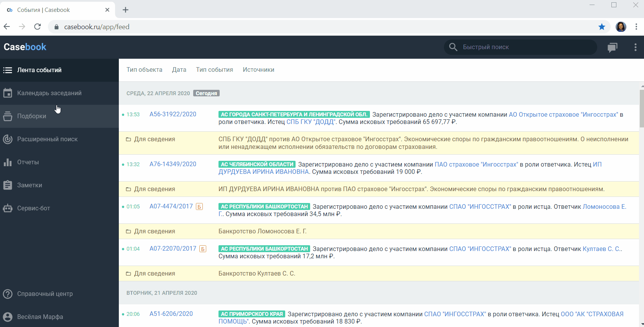Click folder icon in Банкротство Ломоносова row
Screen dimensions: 644x327
click(x=129, y=231)
